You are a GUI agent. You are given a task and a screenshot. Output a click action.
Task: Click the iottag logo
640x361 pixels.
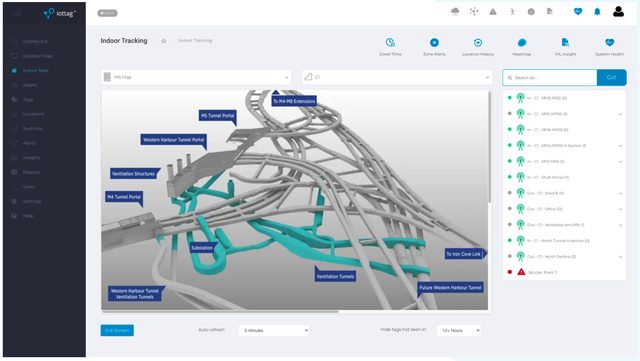(x=60, y=13)
